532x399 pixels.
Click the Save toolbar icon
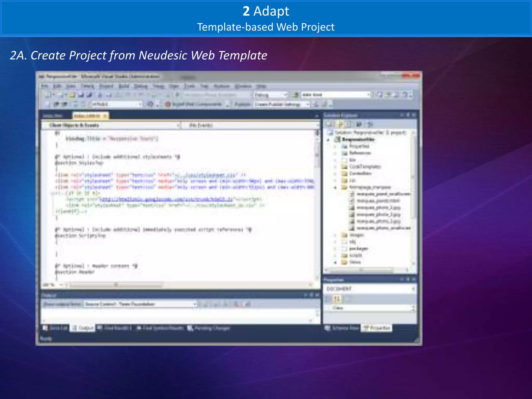point(81,95)
